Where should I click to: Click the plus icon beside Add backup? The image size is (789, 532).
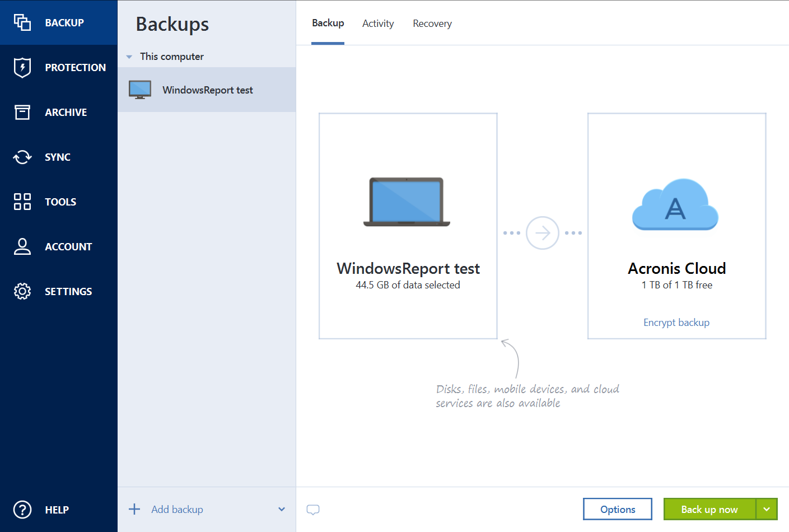click(x=134, y=509)
